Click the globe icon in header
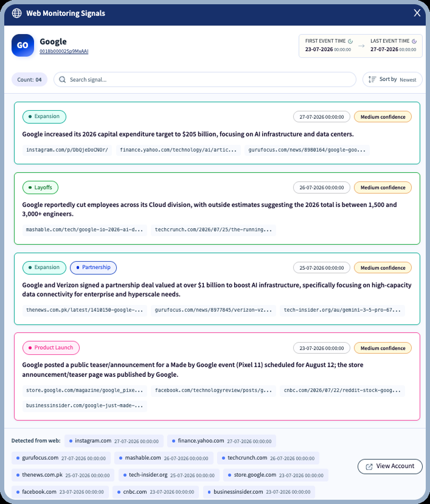This screenshot has width=430, height=504. (x=16, y=13)
